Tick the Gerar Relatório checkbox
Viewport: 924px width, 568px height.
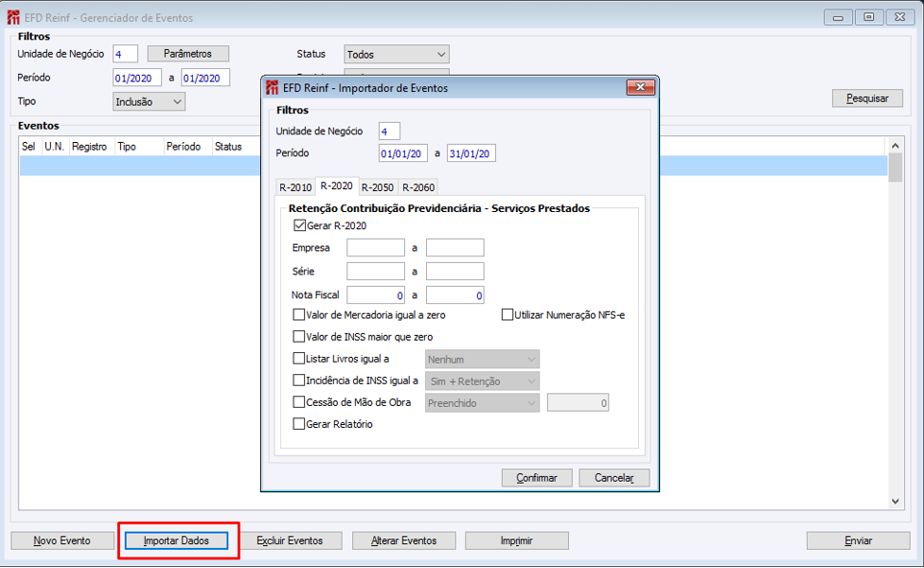pyautogui.click(x=298, y=424)
